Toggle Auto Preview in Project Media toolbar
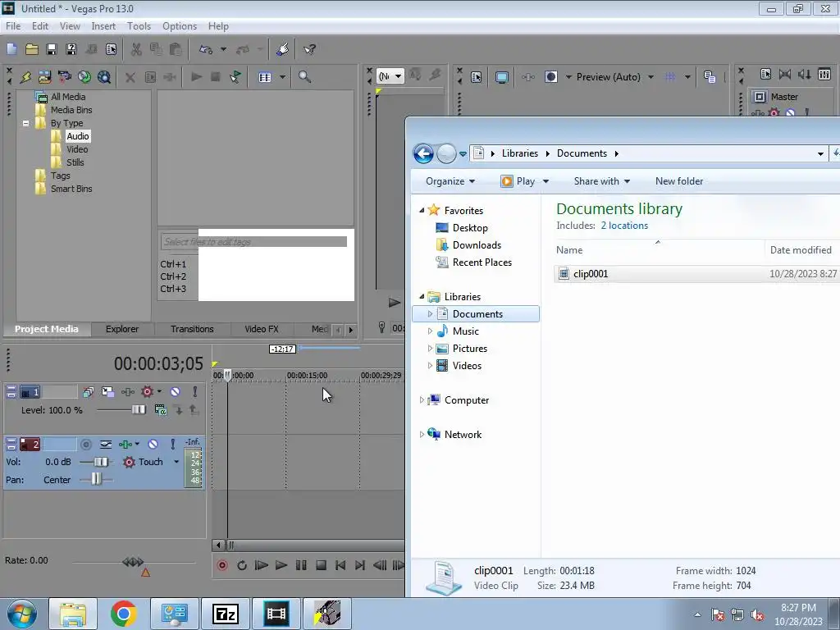The width and height of the screenshot is (840, 630). [235, 76]
